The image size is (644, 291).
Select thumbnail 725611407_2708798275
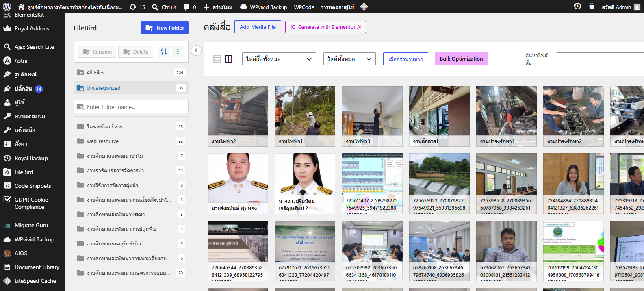[x=372, y=183]
